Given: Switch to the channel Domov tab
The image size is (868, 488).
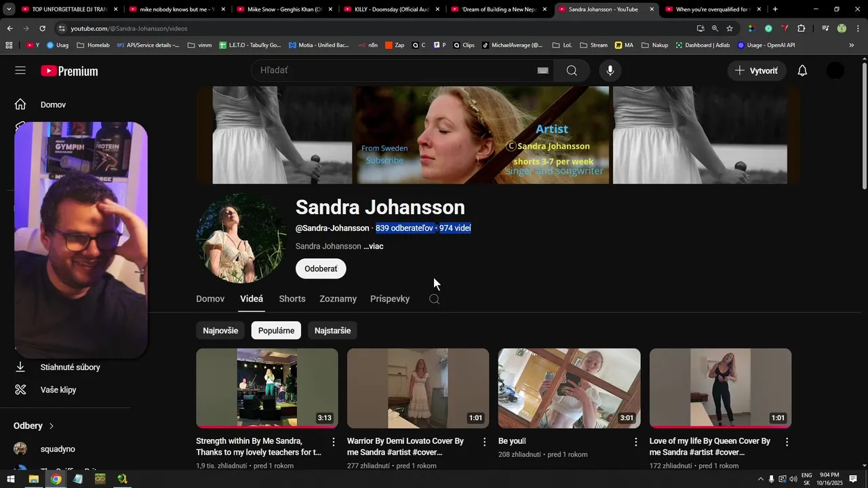Looking at the screenshot, I should coord(210,299).
